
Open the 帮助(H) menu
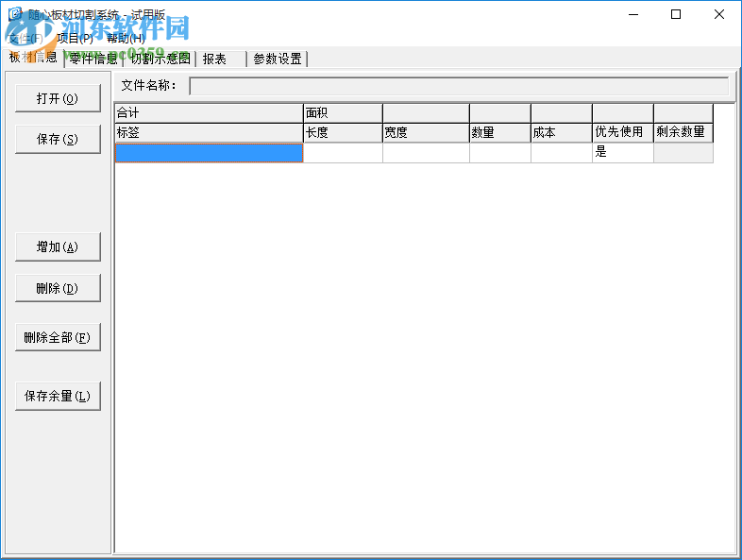coord(126,39)
